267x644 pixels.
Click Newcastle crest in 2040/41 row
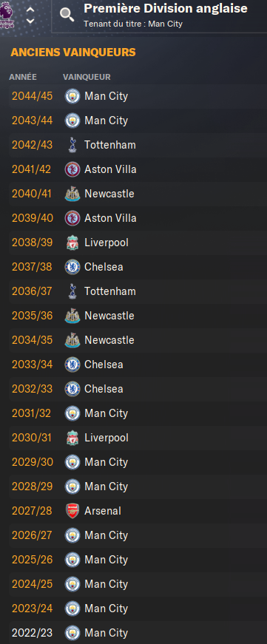coord(72,194)
